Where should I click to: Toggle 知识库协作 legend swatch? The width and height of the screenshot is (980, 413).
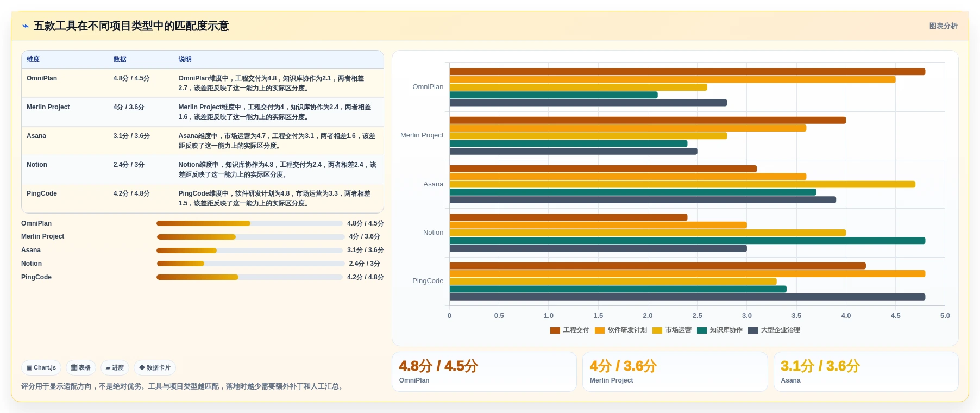[702, 330]
